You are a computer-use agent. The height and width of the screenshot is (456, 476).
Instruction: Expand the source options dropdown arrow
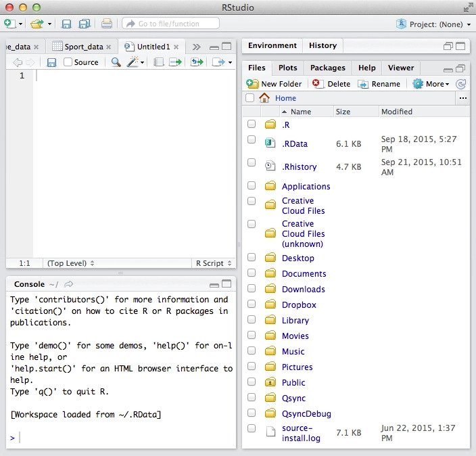230,63
